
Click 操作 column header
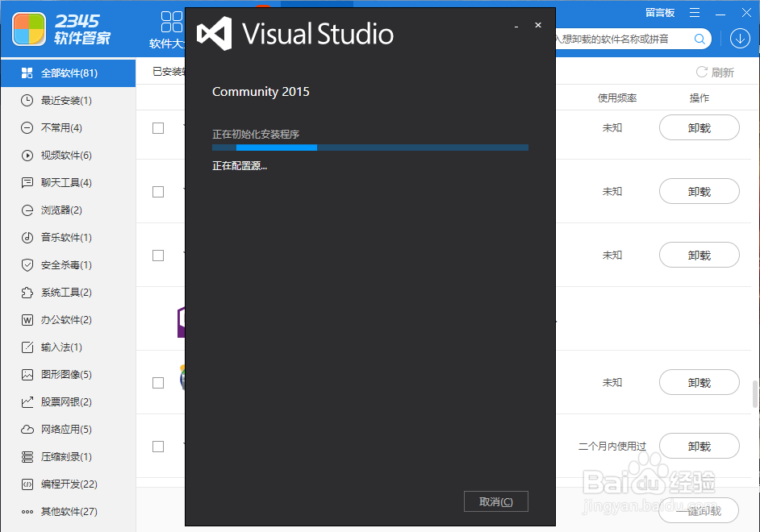pos(699,98)
